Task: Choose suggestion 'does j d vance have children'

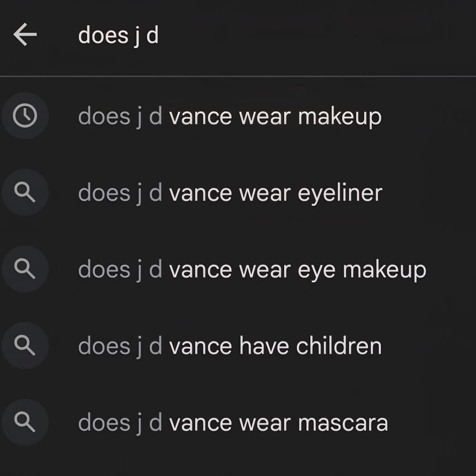Action: pos(238,346)
